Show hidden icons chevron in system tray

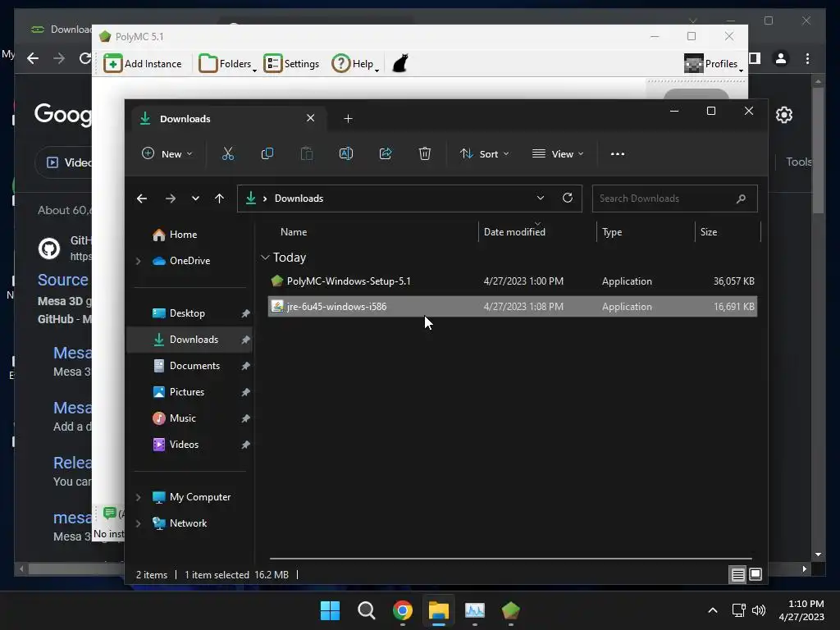[713, 610]
